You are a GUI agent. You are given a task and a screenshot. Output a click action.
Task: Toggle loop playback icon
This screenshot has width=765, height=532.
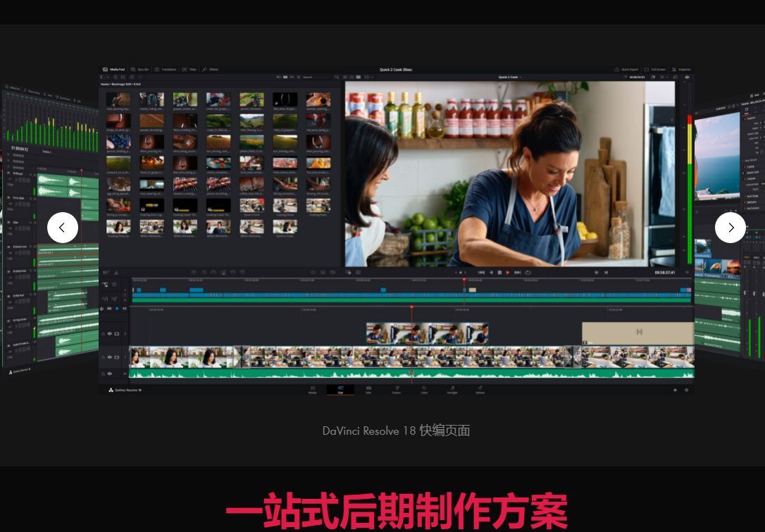528,273
